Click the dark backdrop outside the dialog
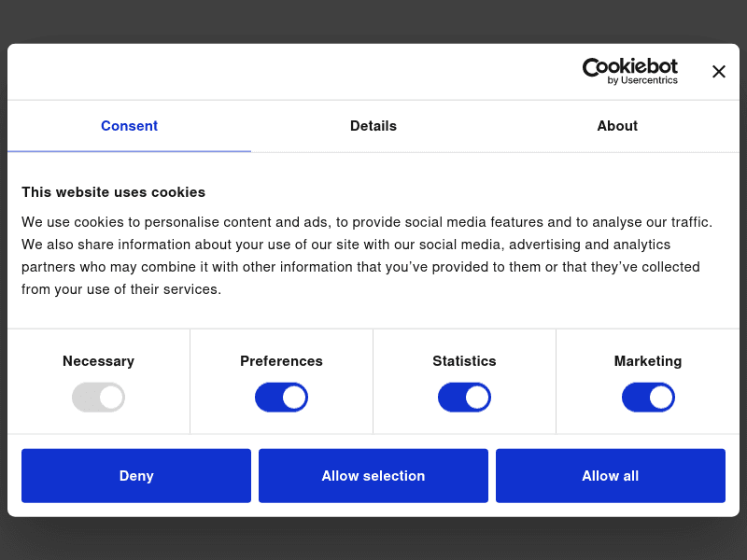Screen dimensions: 747x560 (373, 19)
